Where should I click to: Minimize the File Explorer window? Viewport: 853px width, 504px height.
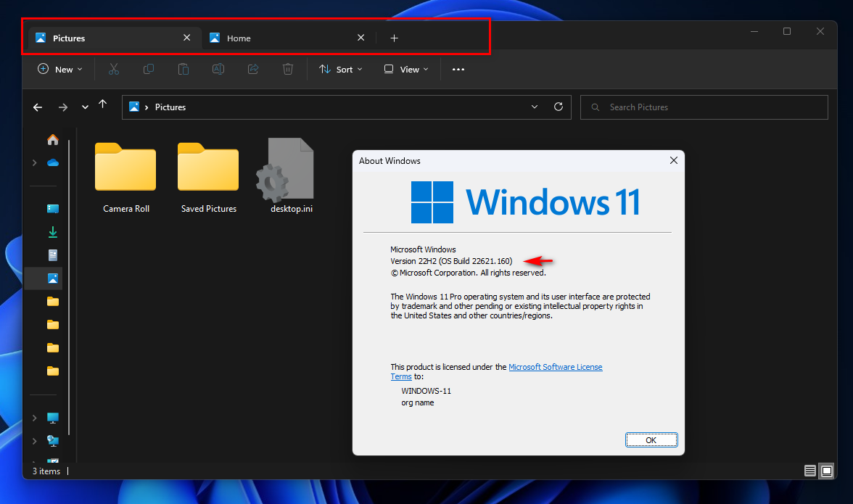click(754, 31)
